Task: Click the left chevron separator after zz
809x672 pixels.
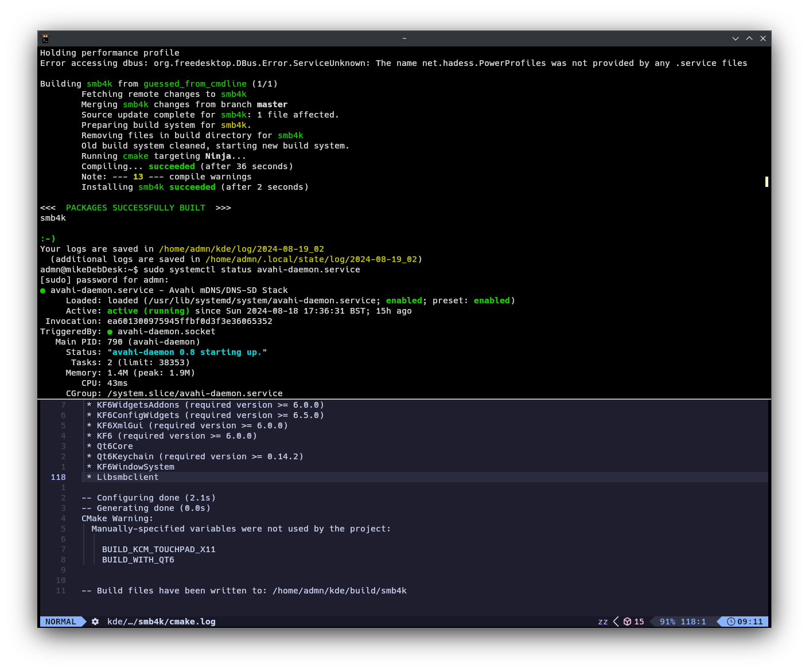Action: coord(616,622)
